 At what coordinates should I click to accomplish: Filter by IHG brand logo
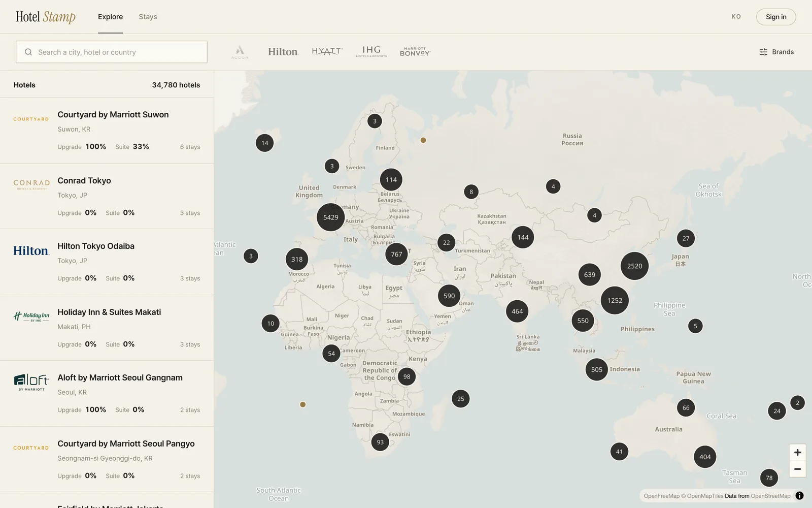(371, 52)
